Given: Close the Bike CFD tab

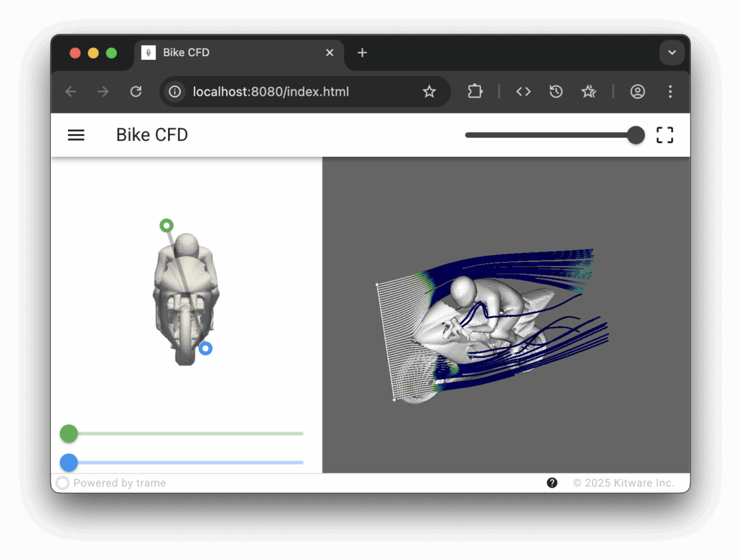Looking at the screenshot, I should 330,52.
